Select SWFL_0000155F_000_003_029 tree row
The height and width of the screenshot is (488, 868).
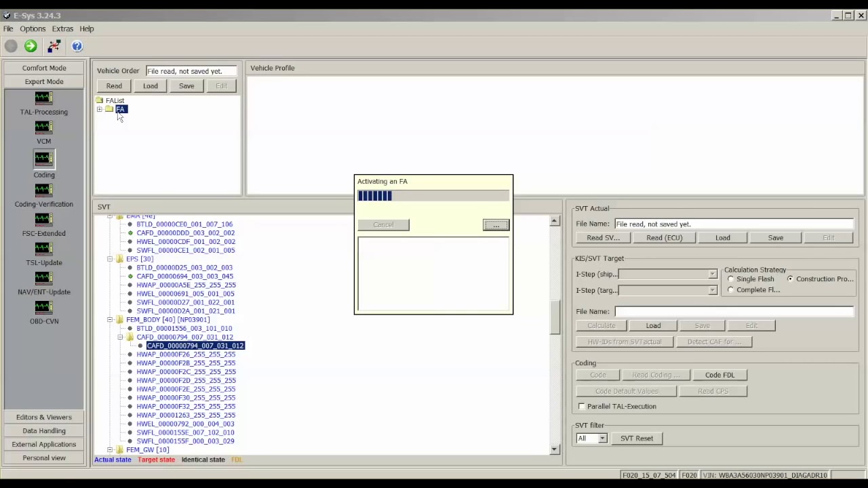185,441
